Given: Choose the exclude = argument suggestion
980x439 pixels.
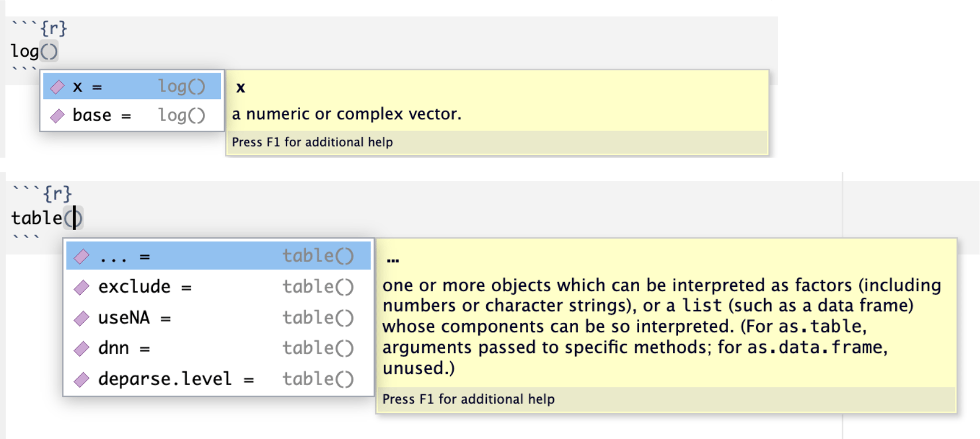Looking at the screenshot, I should click(x=218, y=287).
